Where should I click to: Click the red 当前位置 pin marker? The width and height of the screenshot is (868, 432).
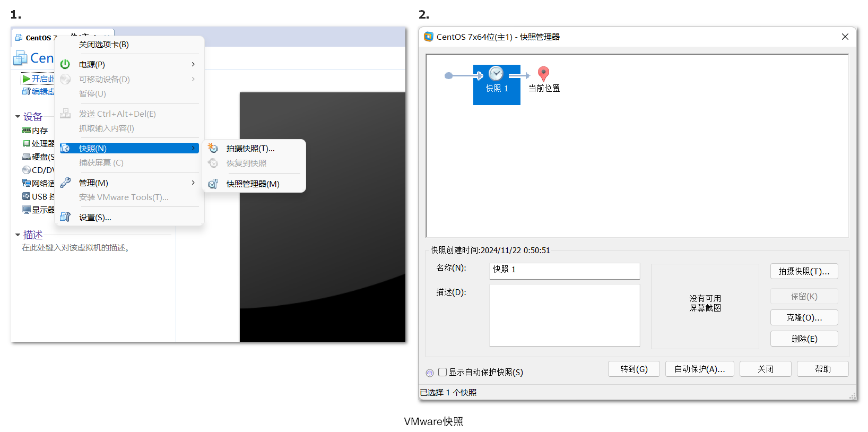543,74
